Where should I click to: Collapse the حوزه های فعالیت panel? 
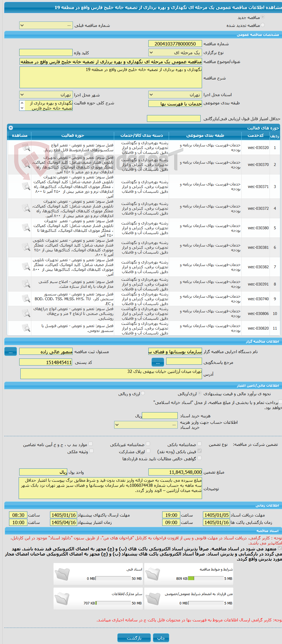click(11, 128)
